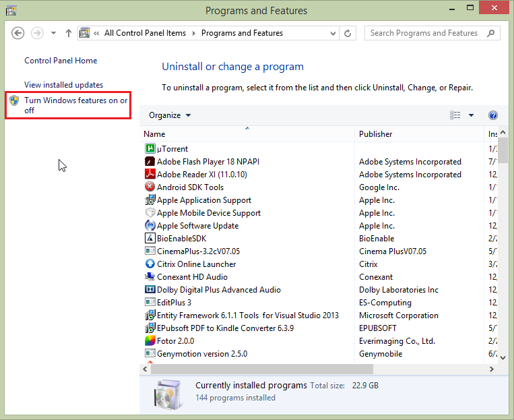Click the Control Panel icon in address bar

point(85,33)
